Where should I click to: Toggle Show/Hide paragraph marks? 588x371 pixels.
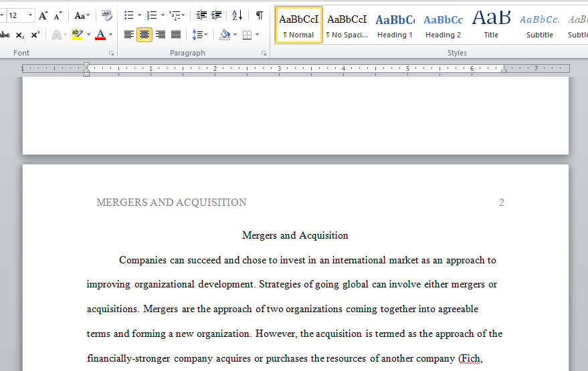259,15
